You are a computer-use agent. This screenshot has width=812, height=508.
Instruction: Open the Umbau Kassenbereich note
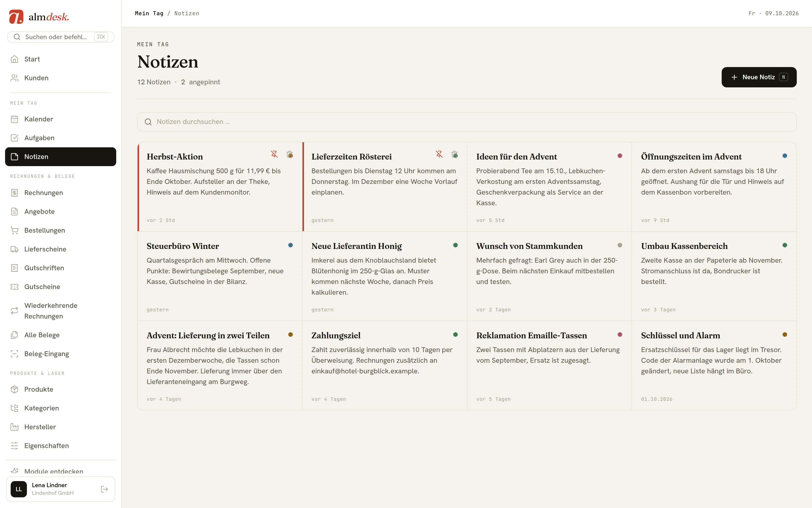[714, 276]
